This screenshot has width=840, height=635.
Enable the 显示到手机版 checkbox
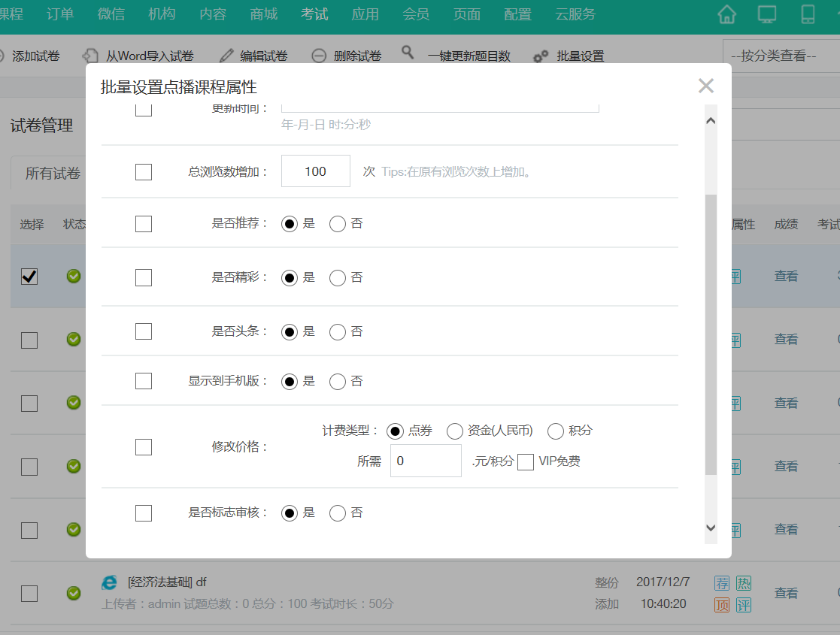pos(144,381)
